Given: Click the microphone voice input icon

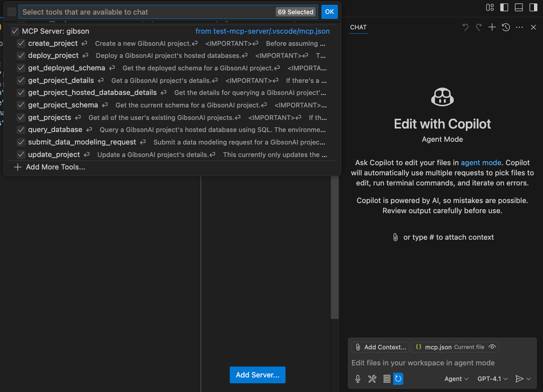Looking at the screenshot, I should coord(358,378).
